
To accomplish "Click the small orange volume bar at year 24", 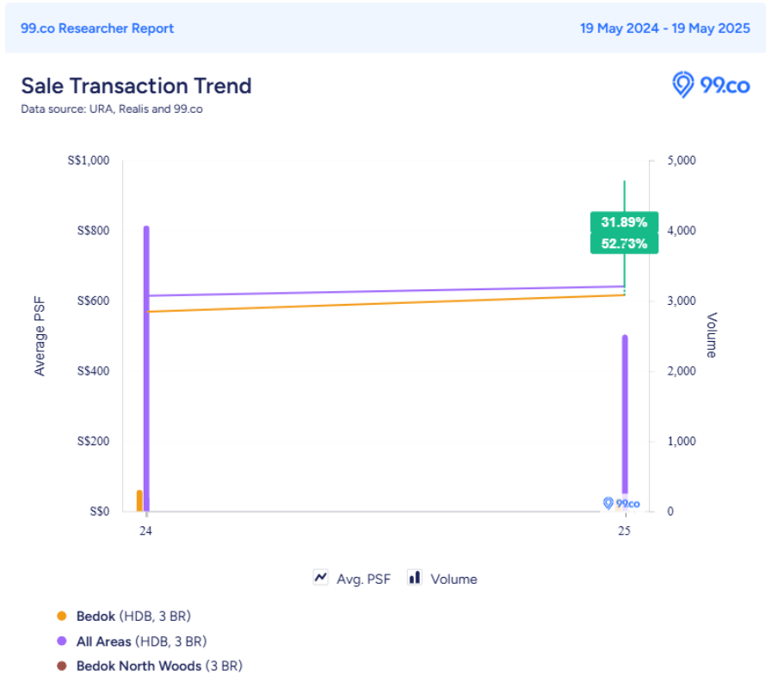I will click(139, 500).
